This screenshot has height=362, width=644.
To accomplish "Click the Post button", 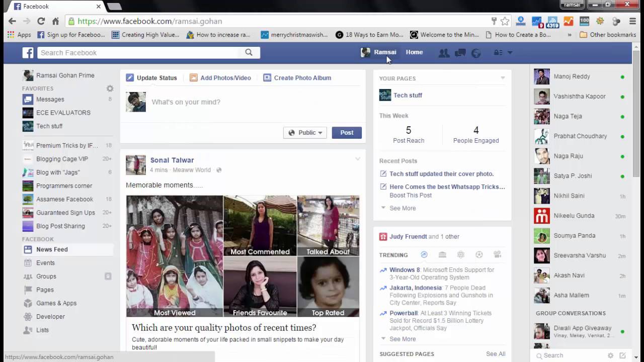I will point(347,133).
